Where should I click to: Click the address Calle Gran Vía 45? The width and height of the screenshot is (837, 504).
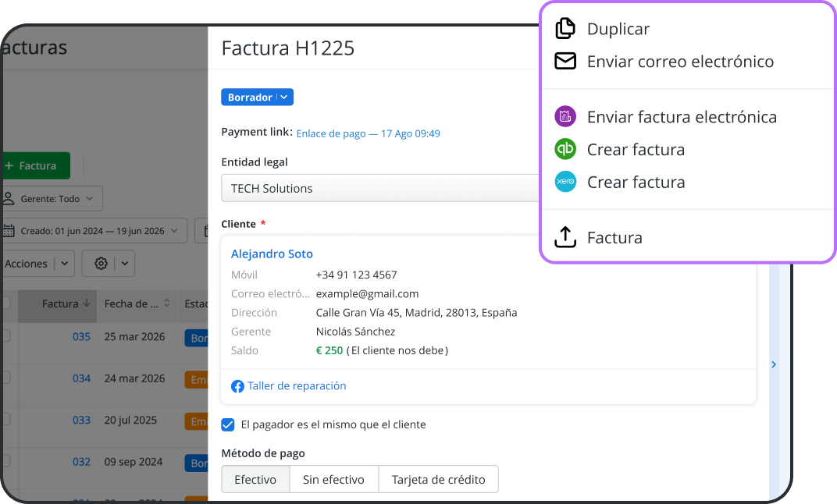[x=416, y=312]
